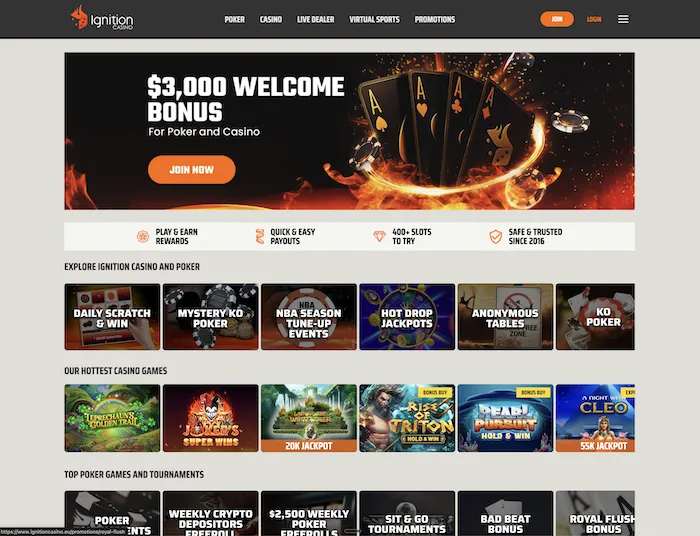Select the Hot Drop Jackpots tile
Image resolution: width=700 pixels, height=536 pixels.
[407, 316]
